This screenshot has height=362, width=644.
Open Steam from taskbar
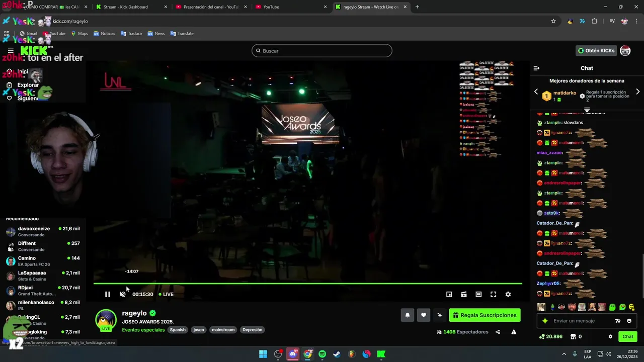pos(337,354)
